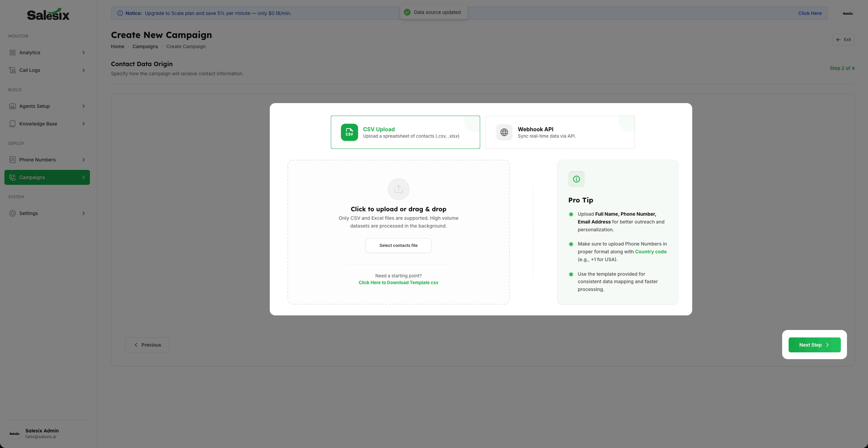868x448 pixels.
Task: Expand the Campaigns menu chevron
Action: pyautogui.click(x=83, y=177)
